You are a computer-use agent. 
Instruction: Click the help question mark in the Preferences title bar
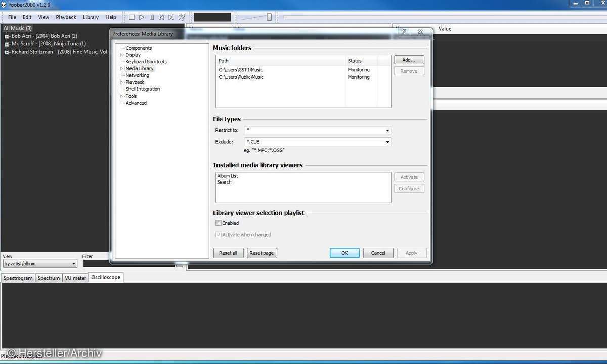[404, 32]
